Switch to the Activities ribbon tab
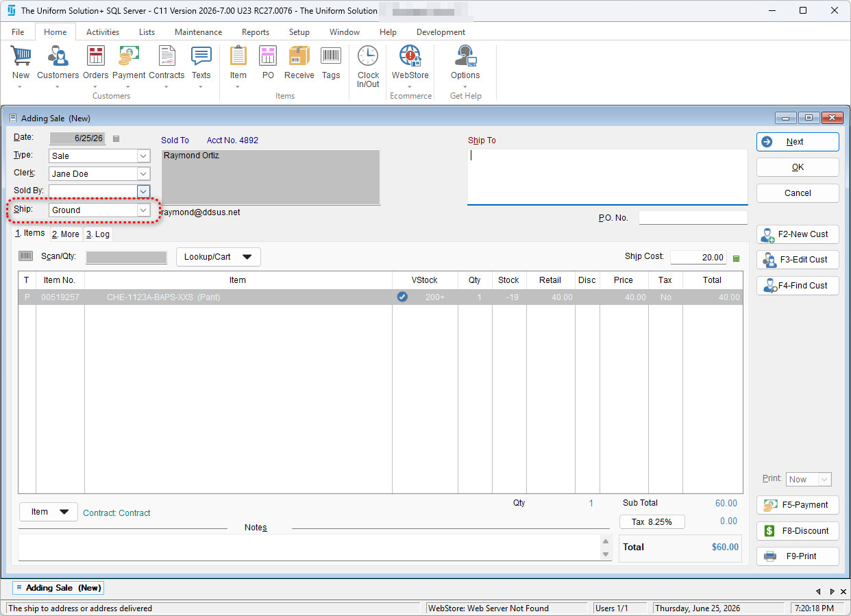This screenshot has width=851, height=616. coord(103,32)
